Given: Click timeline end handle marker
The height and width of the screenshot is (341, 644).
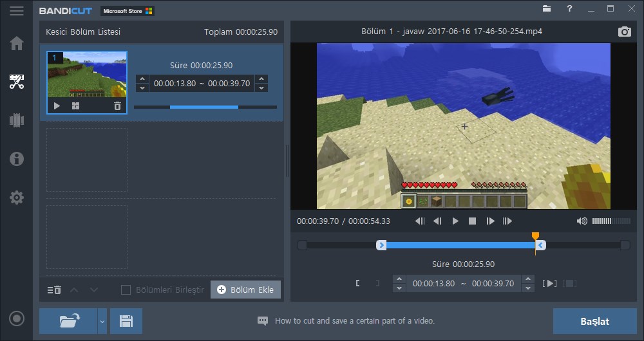Looking at the screenshot, I should 541,245.
